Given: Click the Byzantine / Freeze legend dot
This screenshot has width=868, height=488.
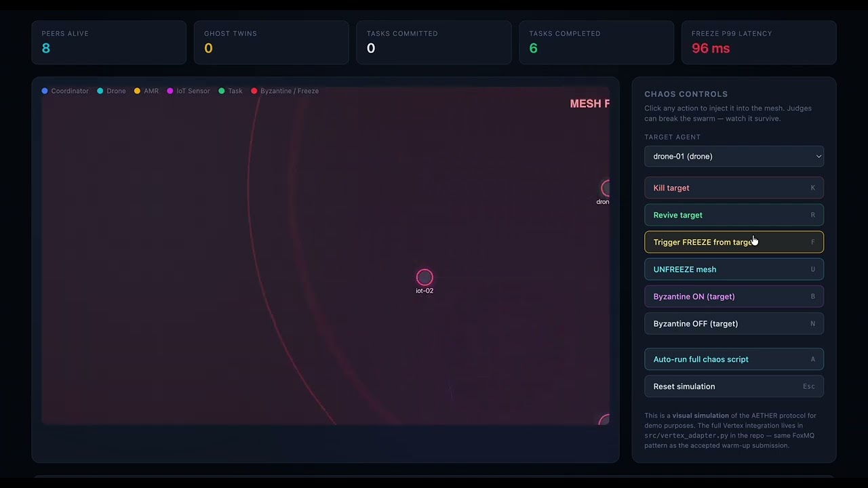Looking at the screenshot, I should tap(254, 91).
